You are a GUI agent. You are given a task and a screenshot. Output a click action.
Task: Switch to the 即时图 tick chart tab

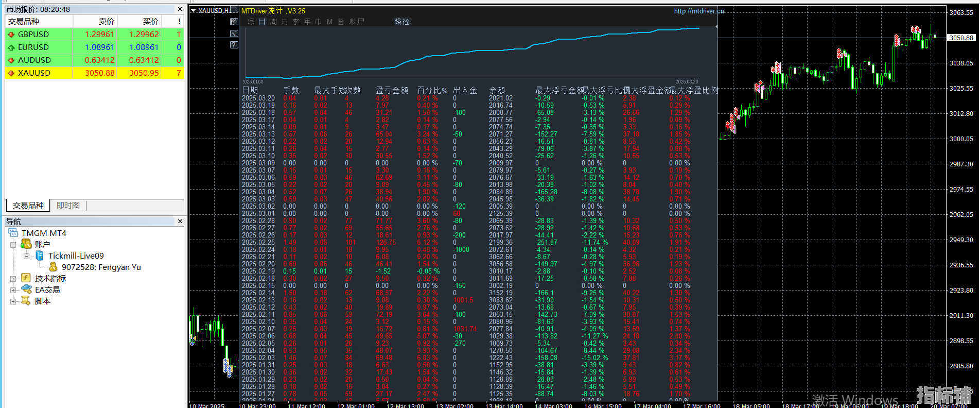pos(68,206)
